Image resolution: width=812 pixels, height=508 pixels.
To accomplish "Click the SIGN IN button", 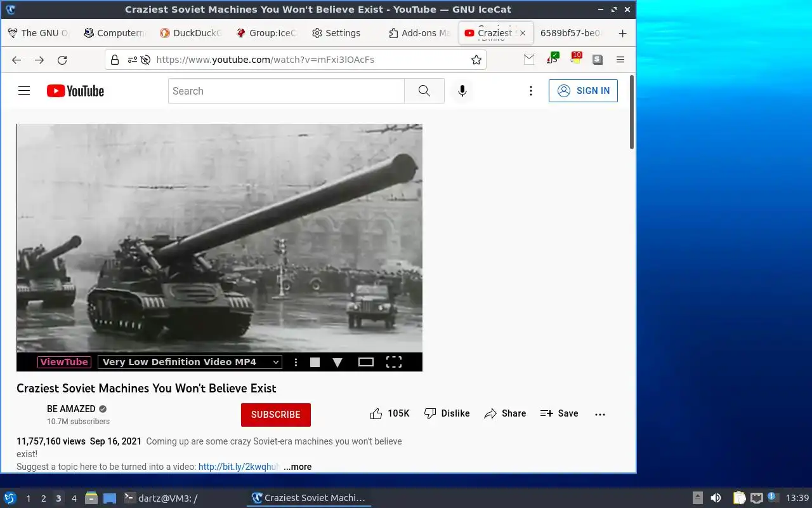I will point(583,91).
